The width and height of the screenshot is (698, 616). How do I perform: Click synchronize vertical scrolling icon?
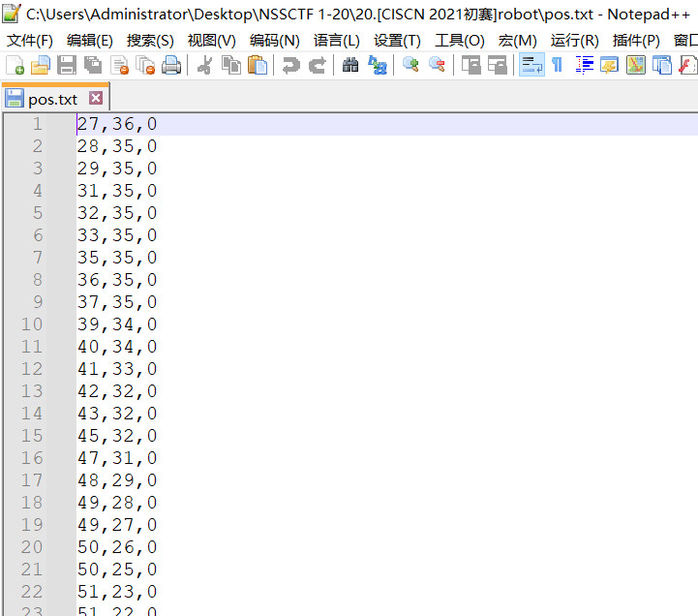(x=470, y=66)
